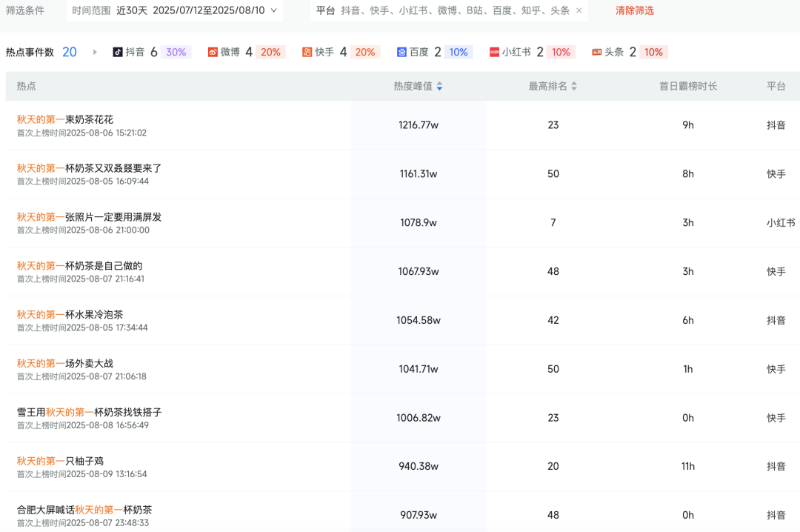Click the Douyin platform icon
The width and height of the screenshot is (800, 532).
tap(117, 52)
